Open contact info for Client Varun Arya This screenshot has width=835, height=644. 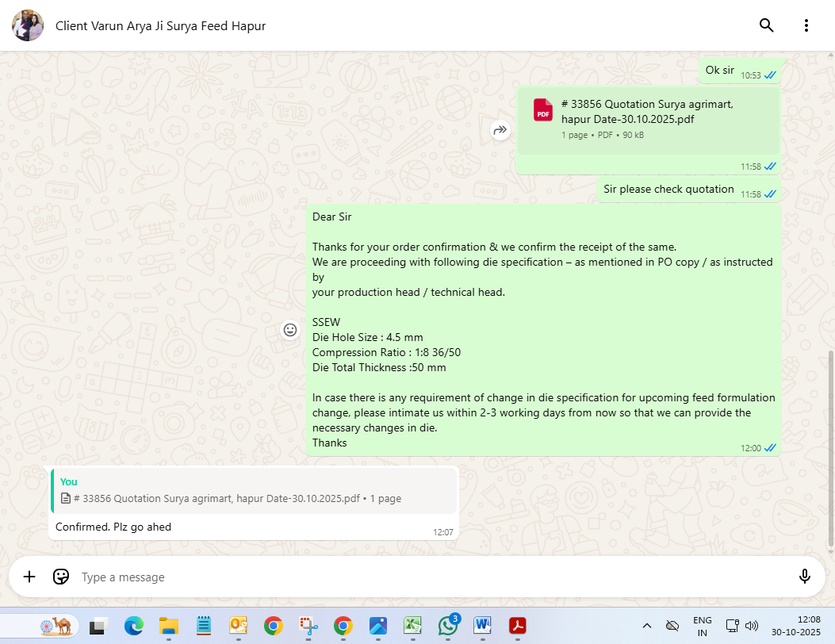(160, 26)
